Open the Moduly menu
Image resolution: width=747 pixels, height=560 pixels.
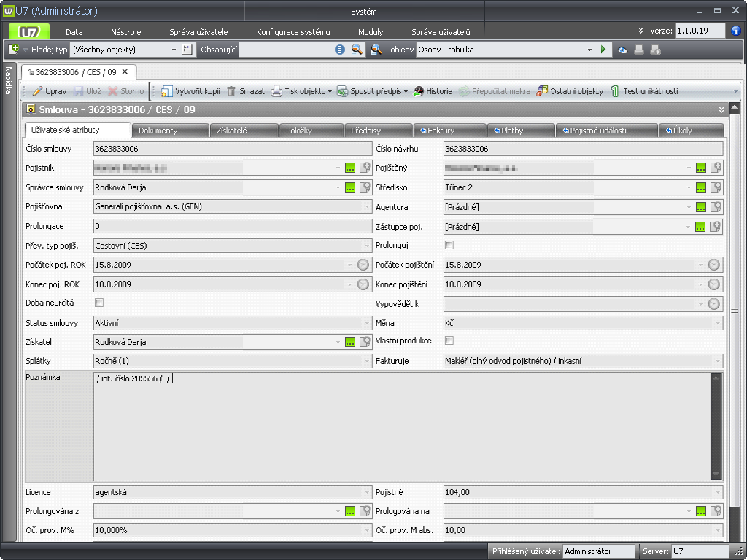pos(371,32)
